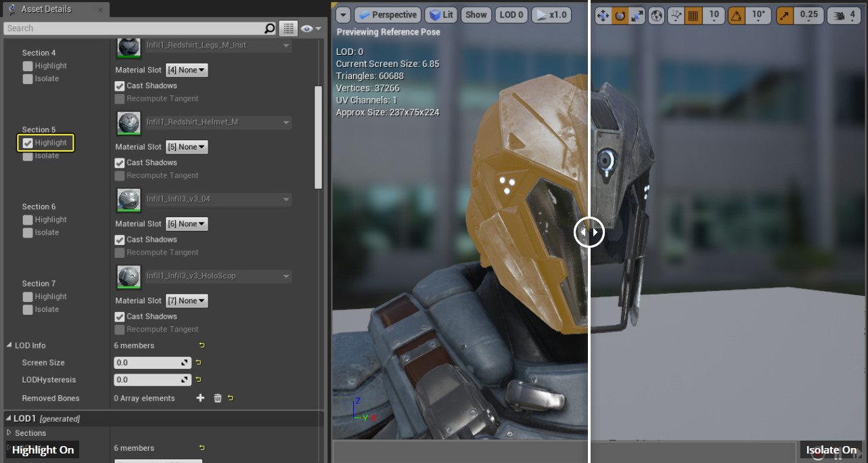
Task: Click the camera speed icon
Action: tap(840, 16)
